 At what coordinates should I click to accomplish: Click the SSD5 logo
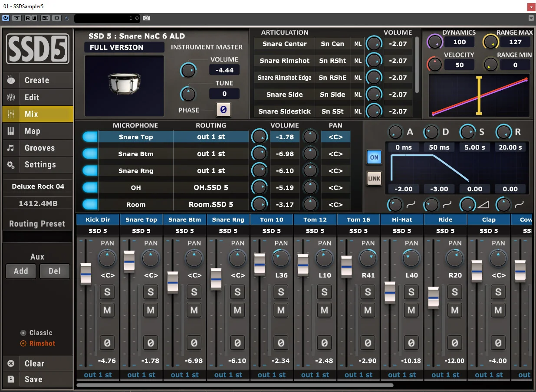pos(38,49)
